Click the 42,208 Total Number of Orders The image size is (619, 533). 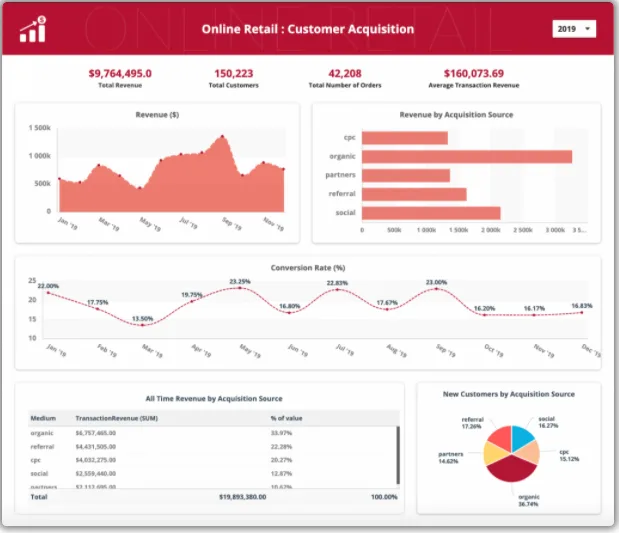(345, 73)
